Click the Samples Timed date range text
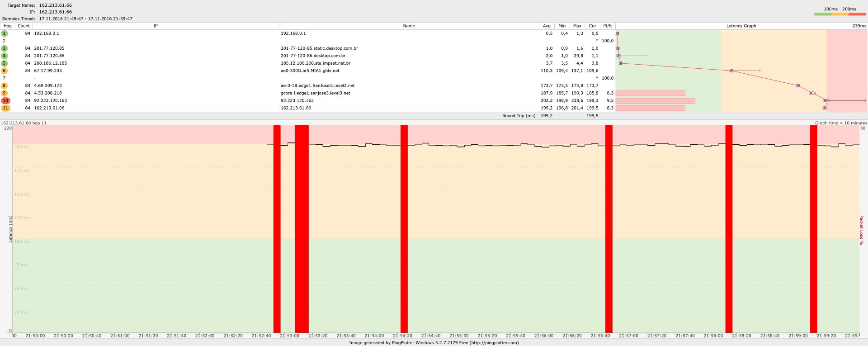 pos(86,19)
